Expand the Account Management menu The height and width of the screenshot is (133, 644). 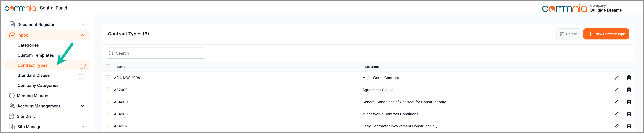[82, 106]
